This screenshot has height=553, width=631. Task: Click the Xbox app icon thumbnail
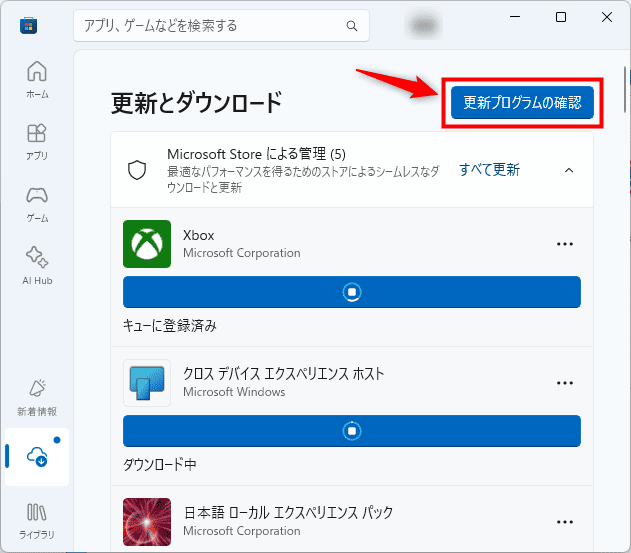click(x=147, y=244)
